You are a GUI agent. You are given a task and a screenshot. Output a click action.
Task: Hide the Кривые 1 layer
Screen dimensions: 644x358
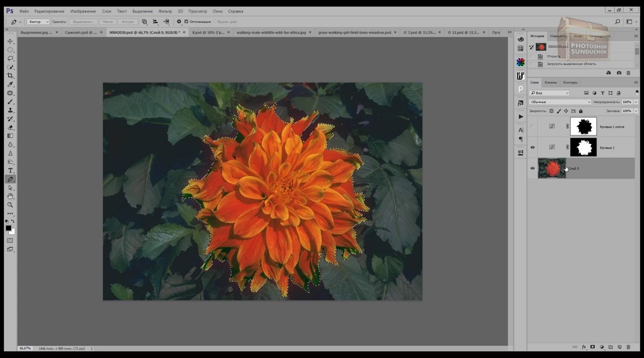[532, 148]
